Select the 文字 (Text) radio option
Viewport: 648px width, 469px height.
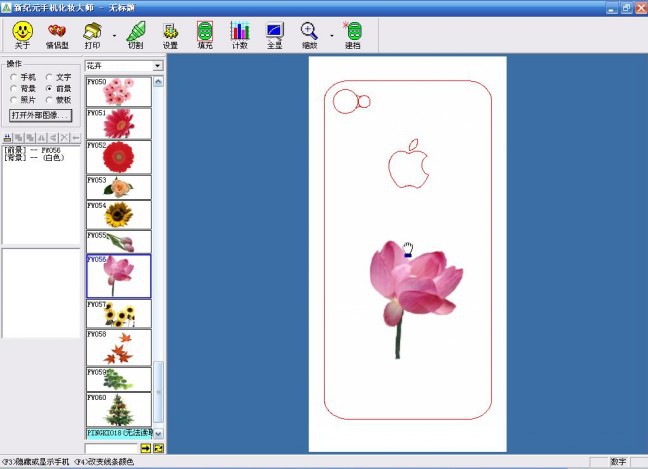(x=48, y=77)
